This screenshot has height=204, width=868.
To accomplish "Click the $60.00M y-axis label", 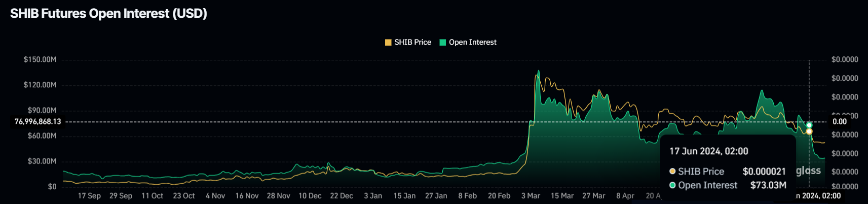I will coord(42,135).
